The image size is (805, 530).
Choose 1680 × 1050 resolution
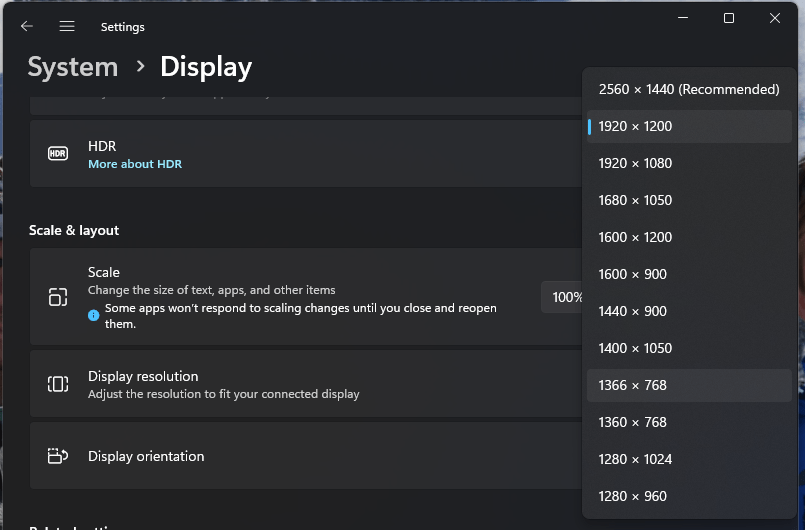pyautogui.click(x=689, y=200)
